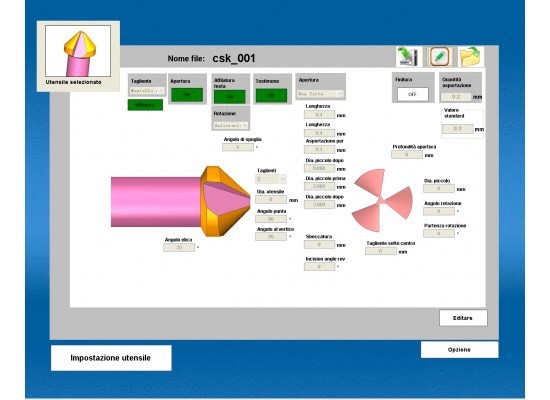Viewport: 550px width, 400px height.
Task: Open file with the yellow folder icon
Action: tap(470, 56)
